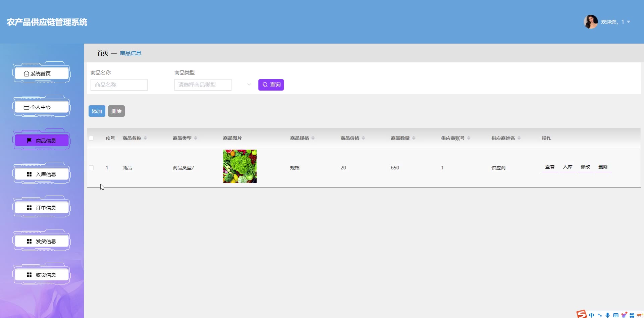The width and height of the screenshot is (644, 318).
Task: Click the 规格 cell in row 1
Action: (295, 168)
